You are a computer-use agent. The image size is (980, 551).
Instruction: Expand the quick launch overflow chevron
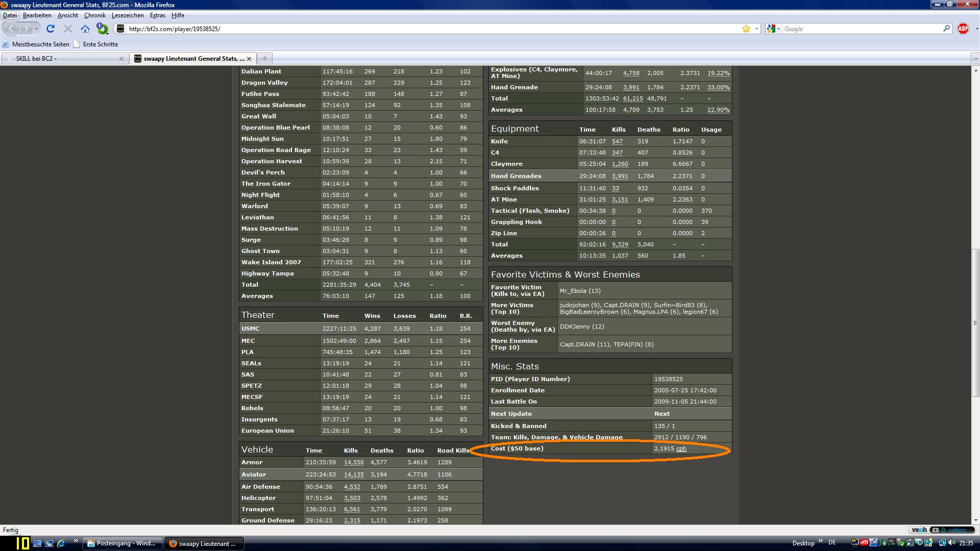76,541
